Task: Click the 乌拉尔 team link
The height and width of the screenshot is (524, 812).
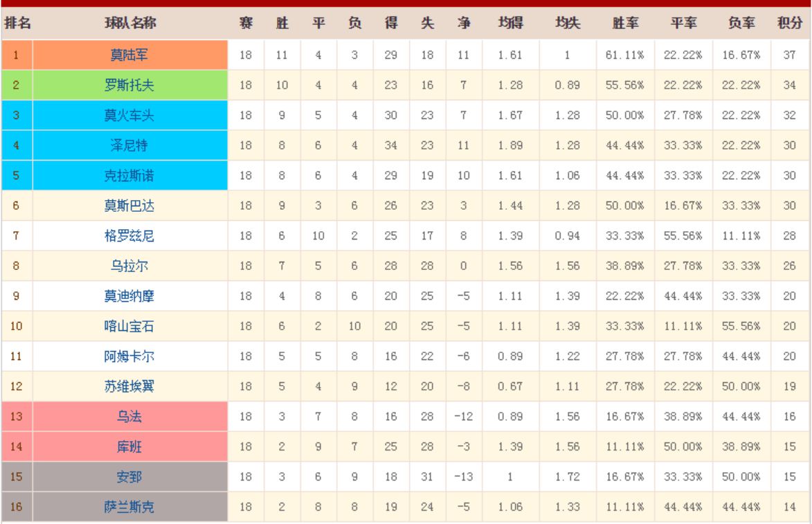Action: (129, 266)
